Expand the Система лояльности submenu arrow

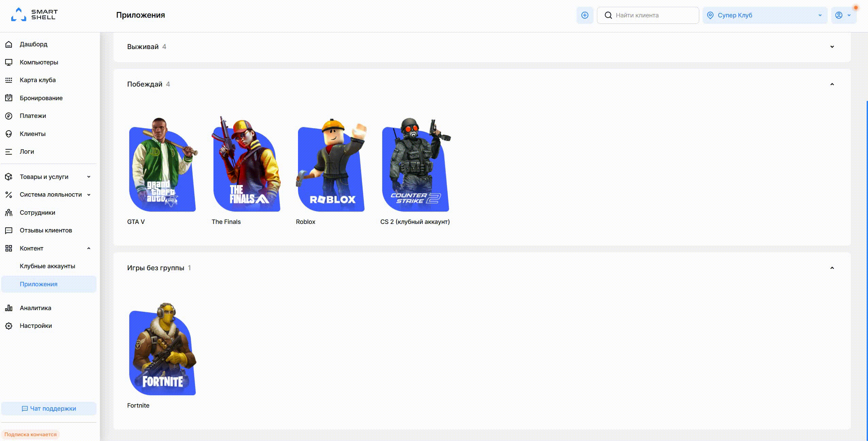click(89, 195)
